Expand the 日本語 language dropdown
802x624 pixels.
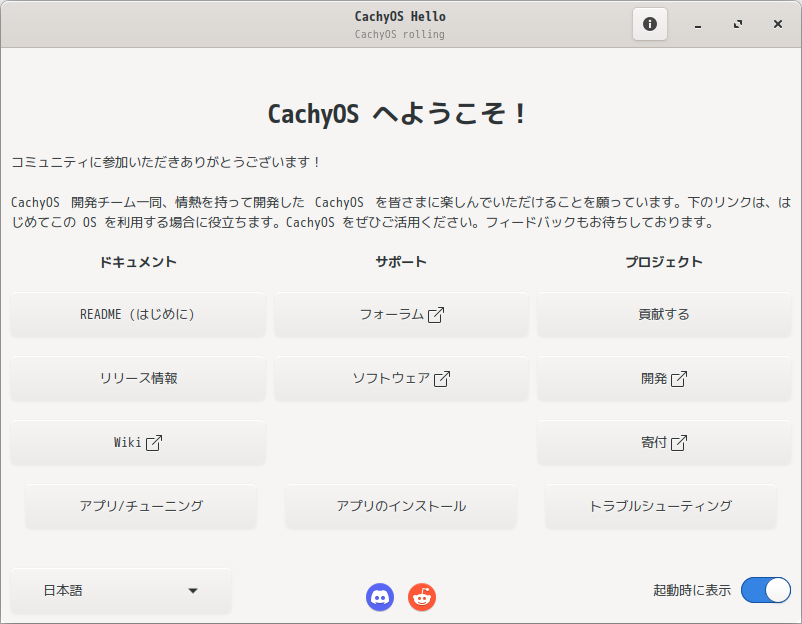(121, 591)
